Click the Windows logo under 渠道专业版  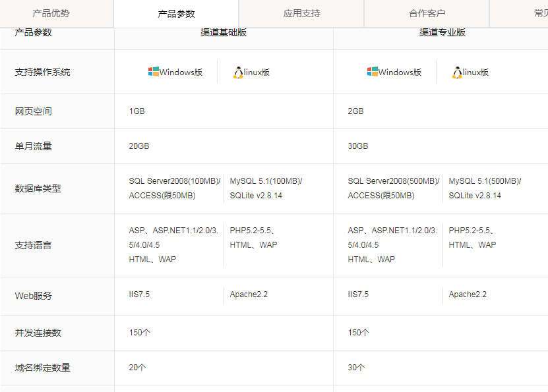[x=373, y=72]
